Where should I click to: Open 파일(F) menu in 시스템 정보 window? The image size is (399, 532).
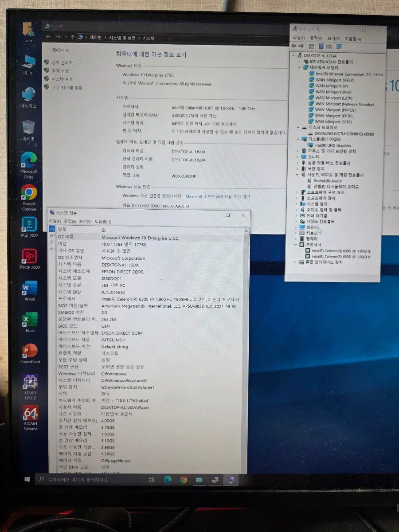point(55,221)
